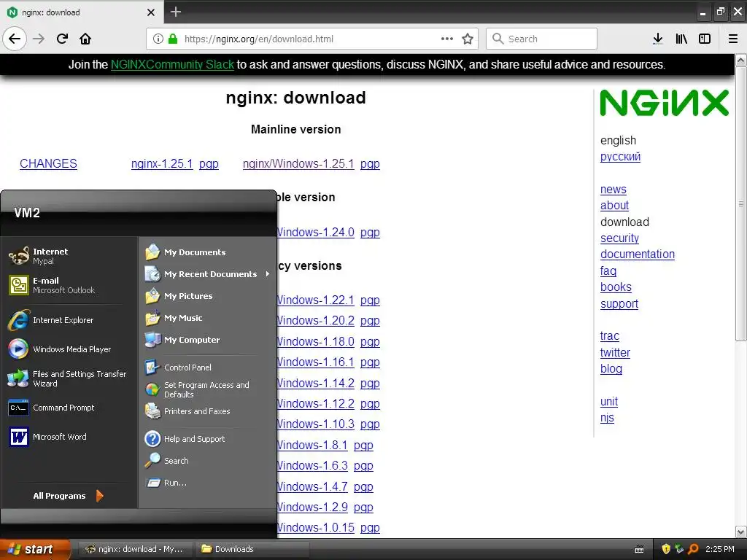Expand My Recent Documents submenu
Screen dimensions: 747x560
[x=207, y=274]
